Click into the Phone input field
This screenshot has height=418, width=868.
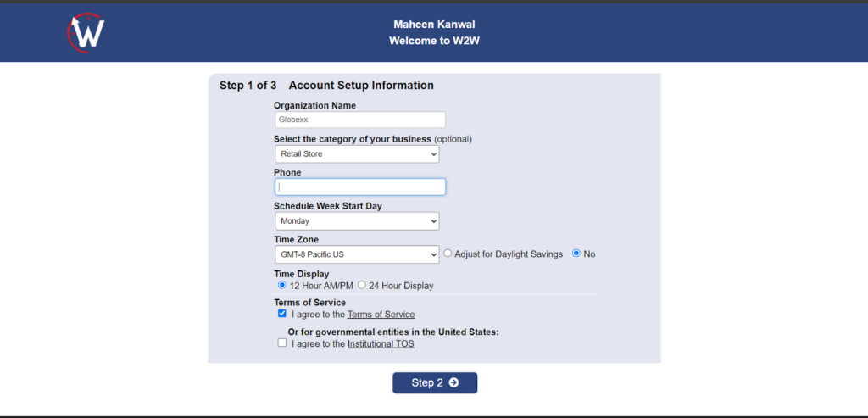(x=359, y=187)
